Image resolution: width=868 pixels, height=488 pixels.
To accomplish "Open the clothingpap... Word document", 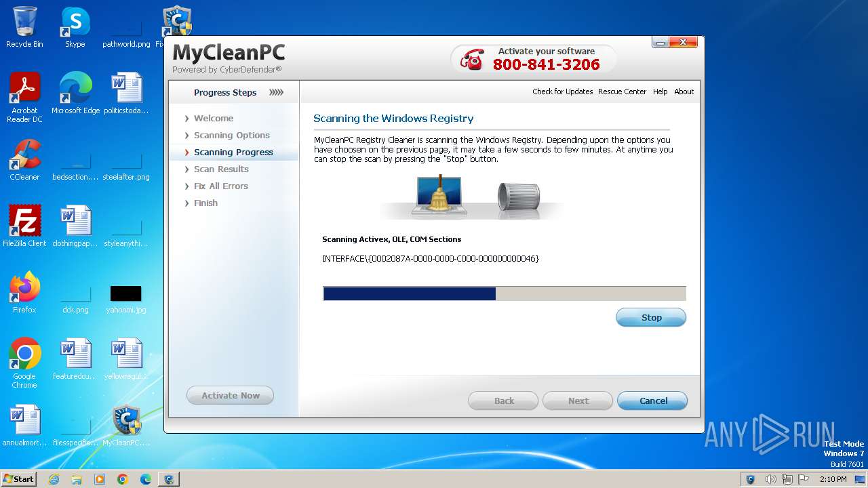I will coord(75,226).
